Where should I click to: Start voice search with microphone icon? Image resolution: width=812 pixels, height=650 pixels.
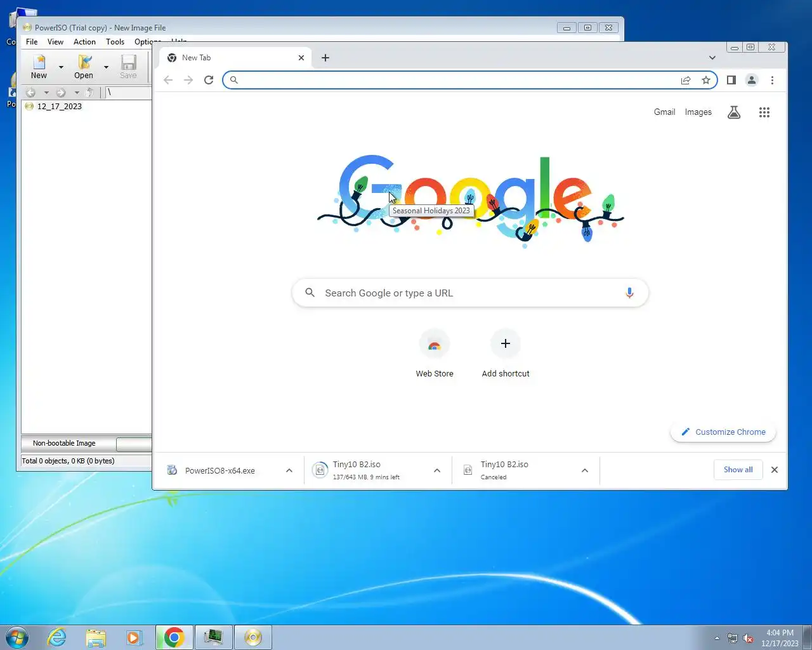pos(629,293)
